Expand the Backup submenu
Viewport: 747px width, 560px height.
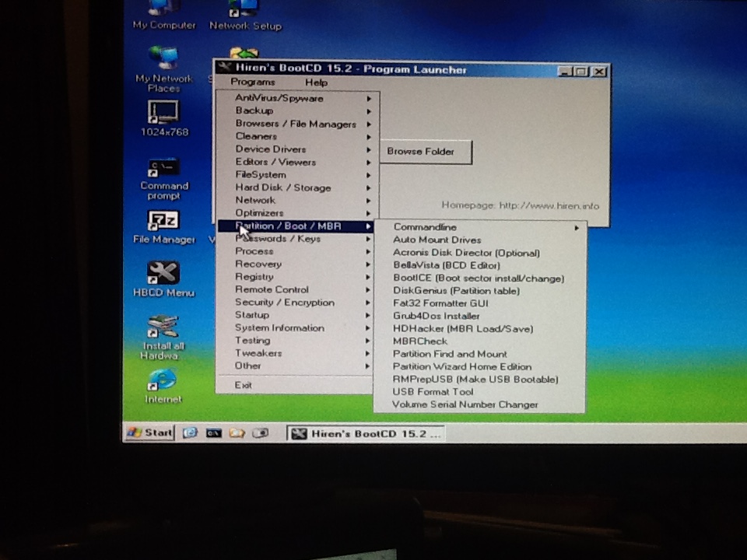297,111
